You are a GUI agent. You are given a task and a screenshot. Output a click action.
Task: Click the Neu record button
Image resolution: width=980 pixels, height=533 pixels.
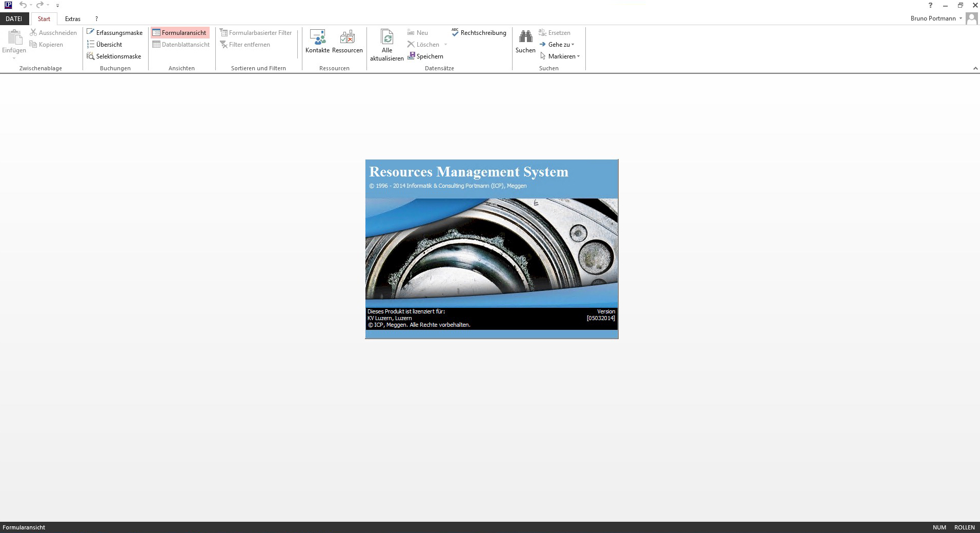[x=418, y=32]
